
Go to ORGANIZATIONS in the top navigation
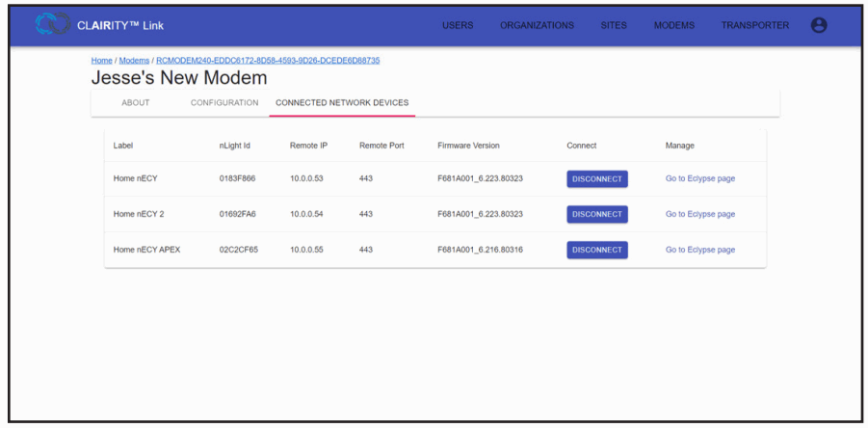tap(537, 25)
